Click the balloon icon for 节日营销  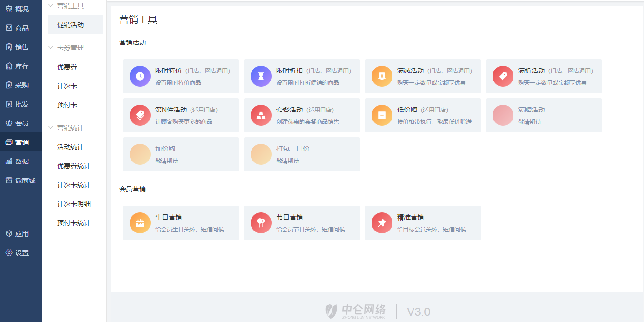(x=261, y=223)
